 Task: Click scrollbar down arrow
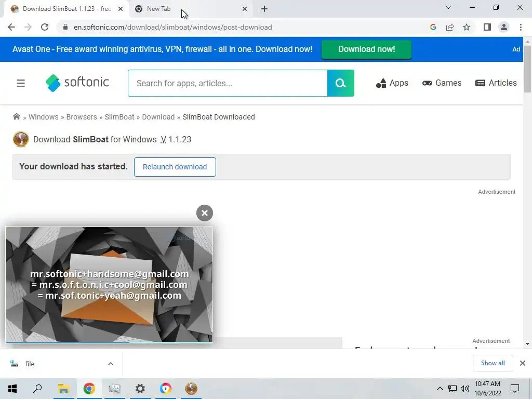coord(527,344)
